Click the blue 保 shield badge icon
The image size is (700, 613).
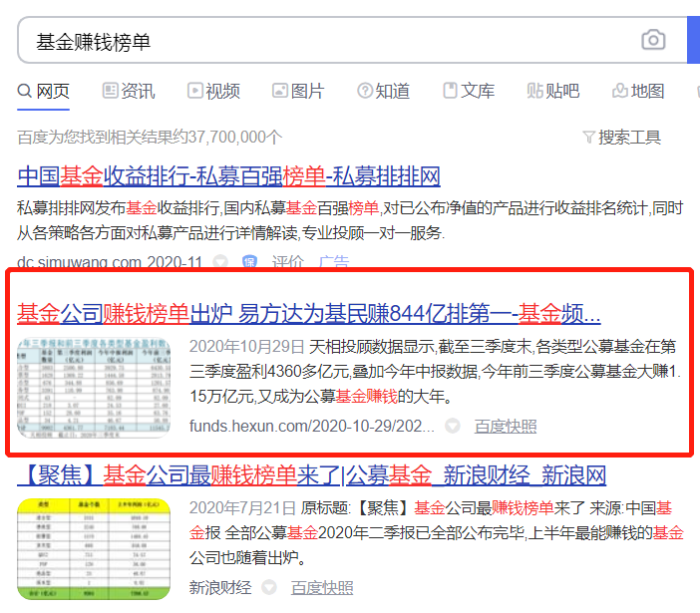[249, 262]
